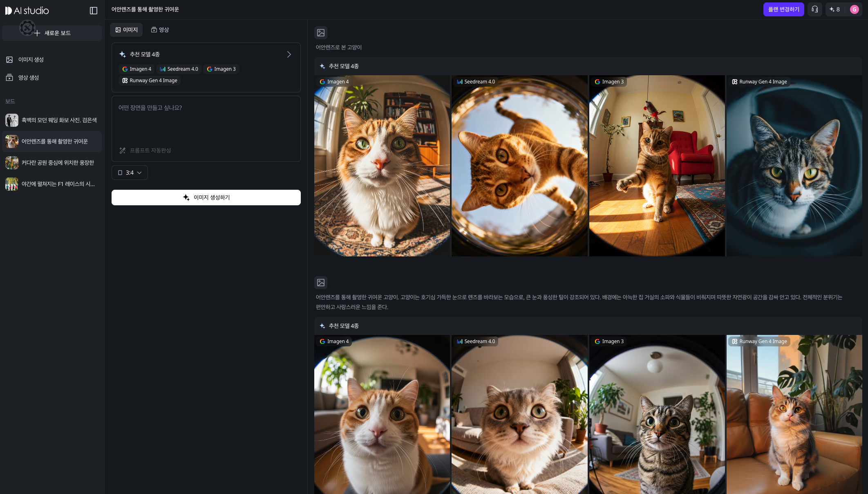Screen dimensions: 868x494
Task: Select the 이미지 tab
Action: point(126,30)
